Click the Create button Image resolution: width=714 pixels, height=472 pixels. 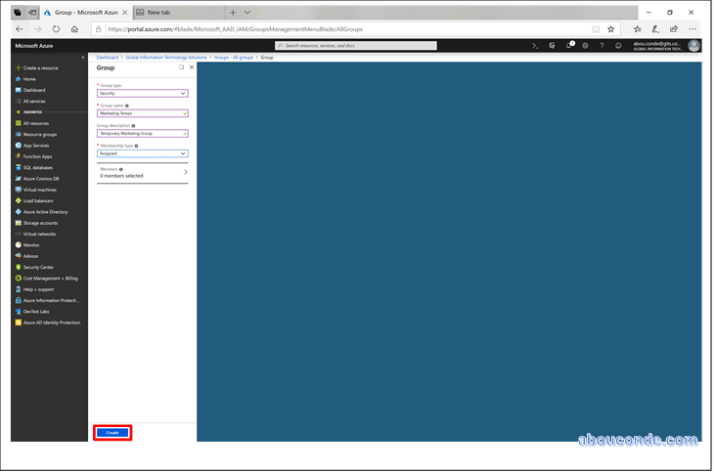(112, 432)
